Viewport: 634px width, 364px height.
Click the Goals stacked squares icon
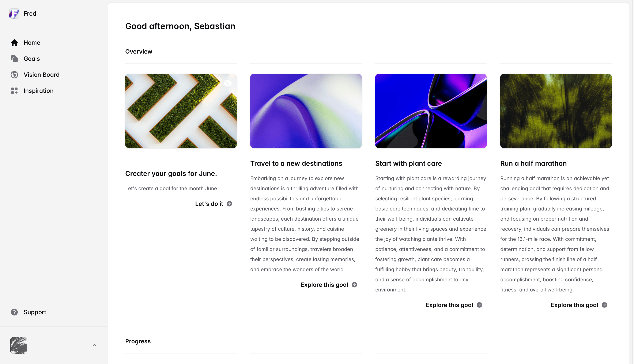[x=14, y=59]
